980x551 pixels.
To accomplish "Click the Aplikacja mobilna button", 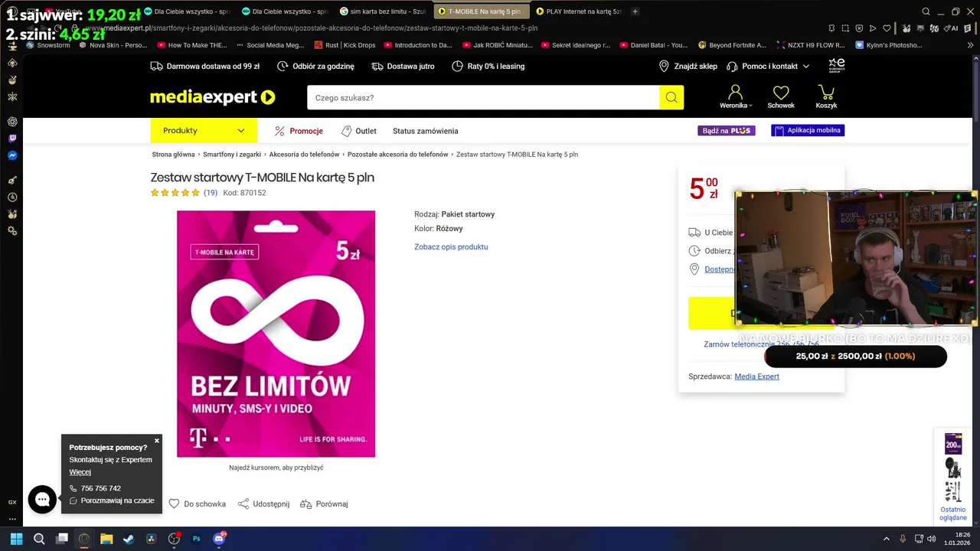I will tap(808, 131).
